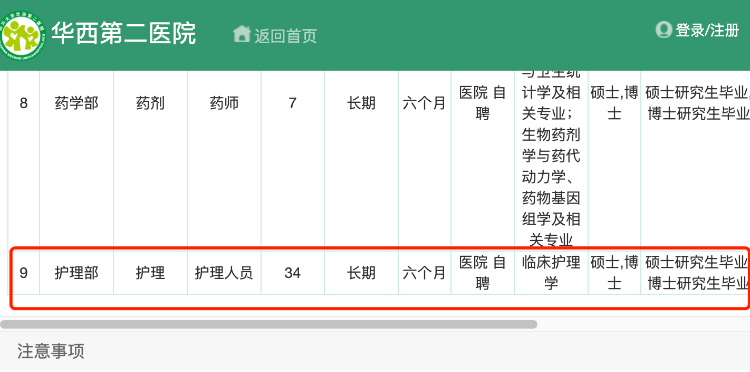This screenshot has width=750, height=372.
Task: Select the 药学部 department cell
Action: tap(77, 103)
